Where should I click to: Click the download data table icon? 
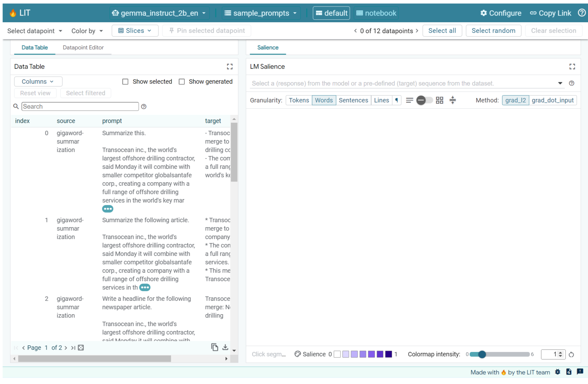225,347
